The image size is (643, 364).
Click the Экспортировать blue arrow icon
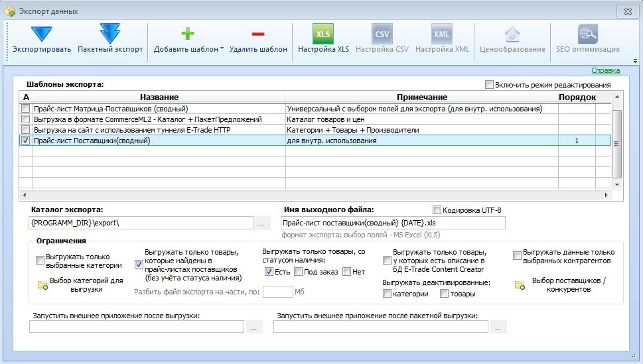(x=42, y=34)
